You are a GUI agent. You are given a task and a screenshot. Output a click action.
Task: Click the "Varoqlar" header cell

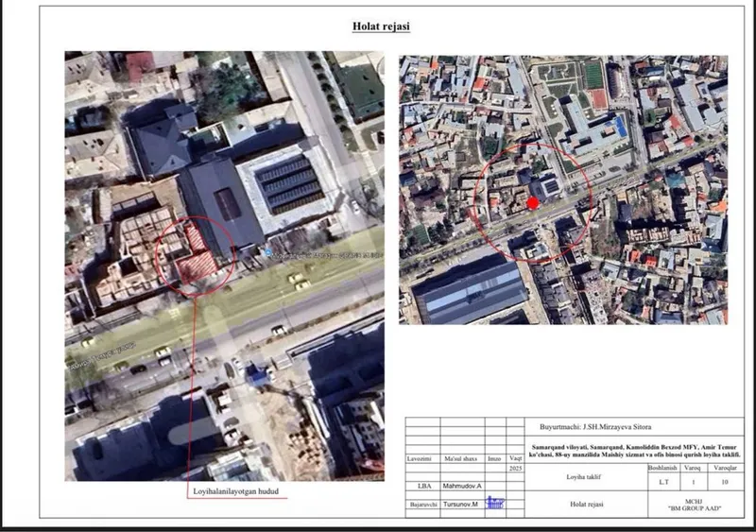click(x=725, y=468)
